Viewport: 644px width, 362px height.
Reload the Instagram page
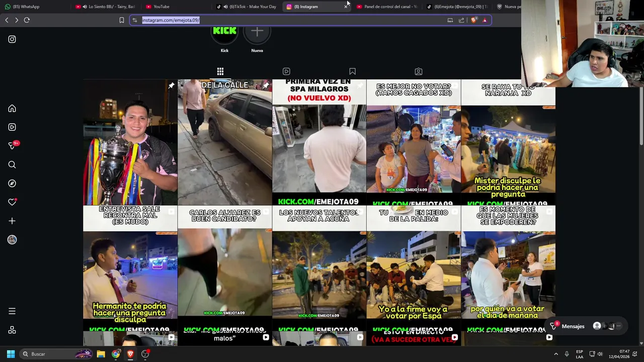(x=27, y=20)
